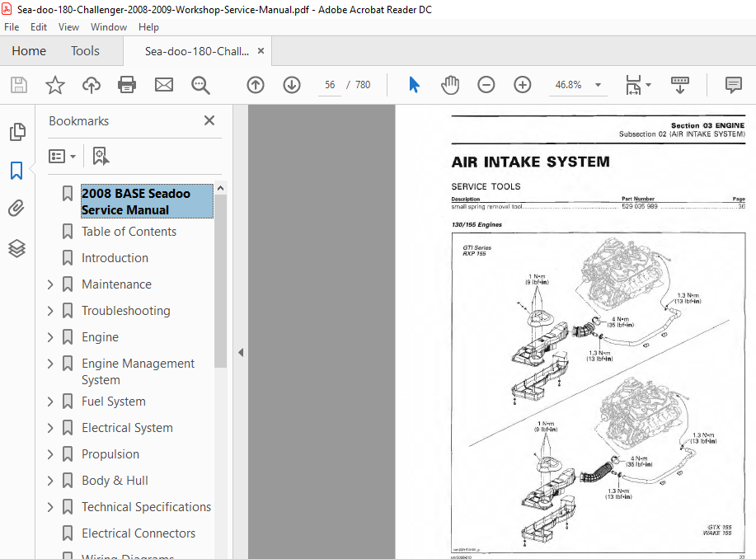This screenshot has height=559, width=756.
Task: Go to the previous page with the up arrow
Action: point(256,85)
